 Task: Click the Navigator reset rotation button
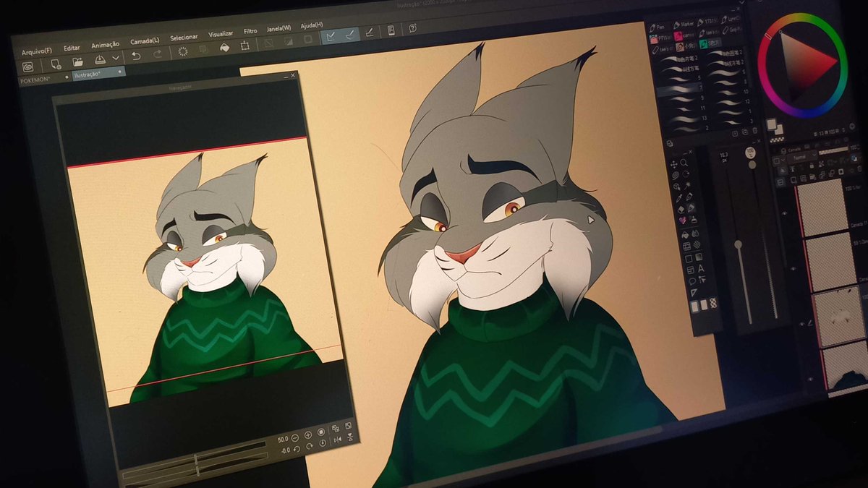pyautogui.click(x=323, y=443)
